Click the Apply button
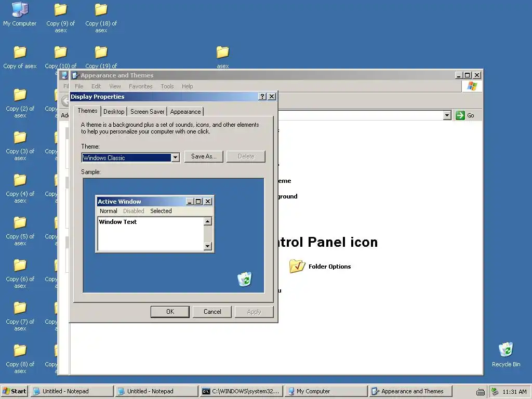This screenshot has width=532, height=399. pyautogui.click(x=254, y=312)
